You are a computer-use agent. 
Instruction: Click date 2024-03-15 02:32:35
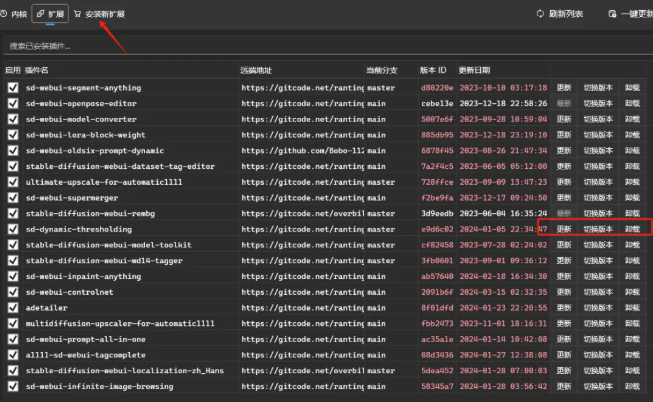503,292
